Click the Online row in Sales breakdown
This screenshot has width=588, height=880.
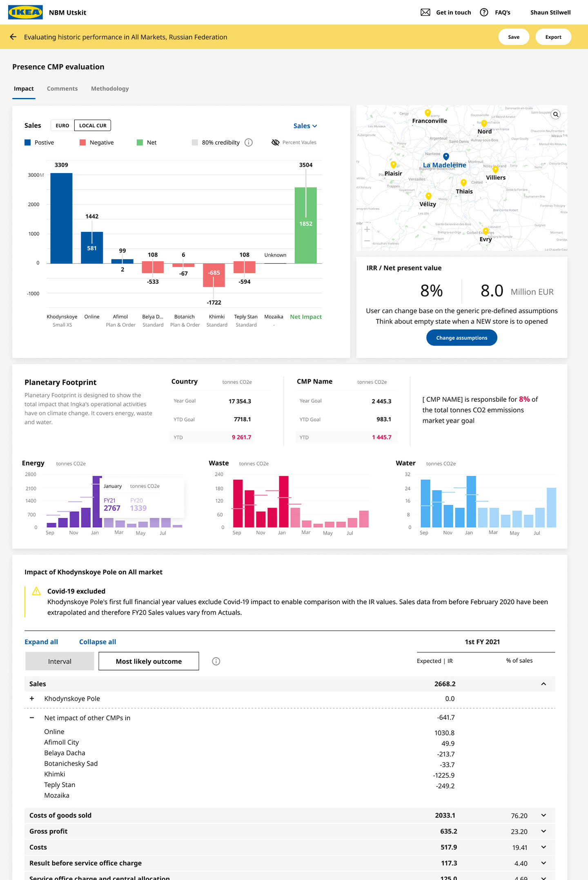54,732
